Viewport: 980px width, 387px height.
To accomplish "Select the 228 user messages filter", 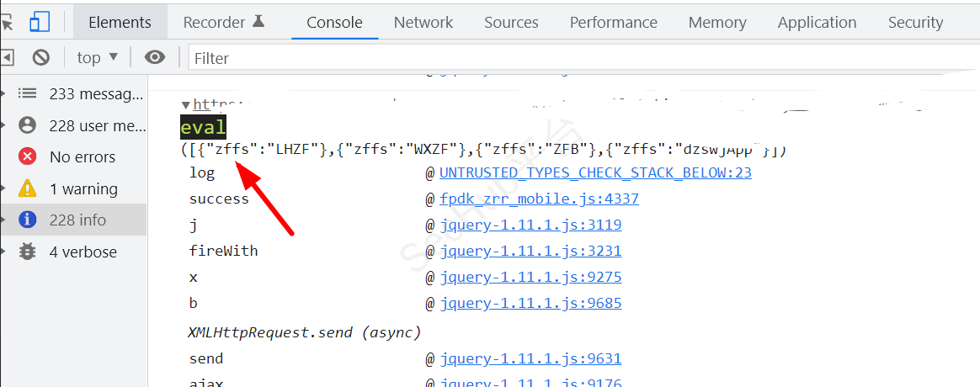I will pos(97,125).
